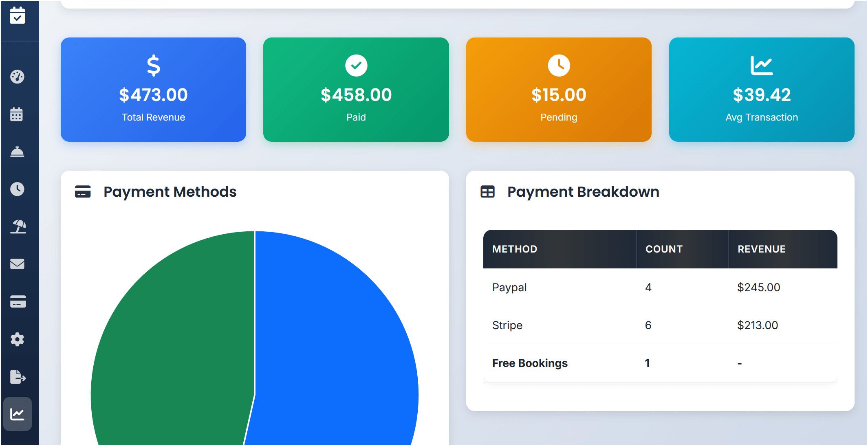Viewport: 868px width, 446px height.
Task: Open the service bell sidebar icon
Action: (17, 152)
